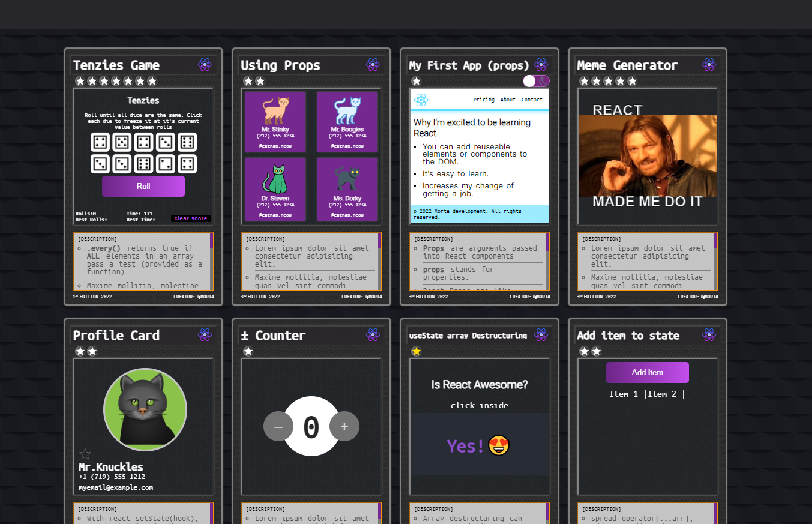
Task: Click the Using Props card title
Action: tap(281, 65)
